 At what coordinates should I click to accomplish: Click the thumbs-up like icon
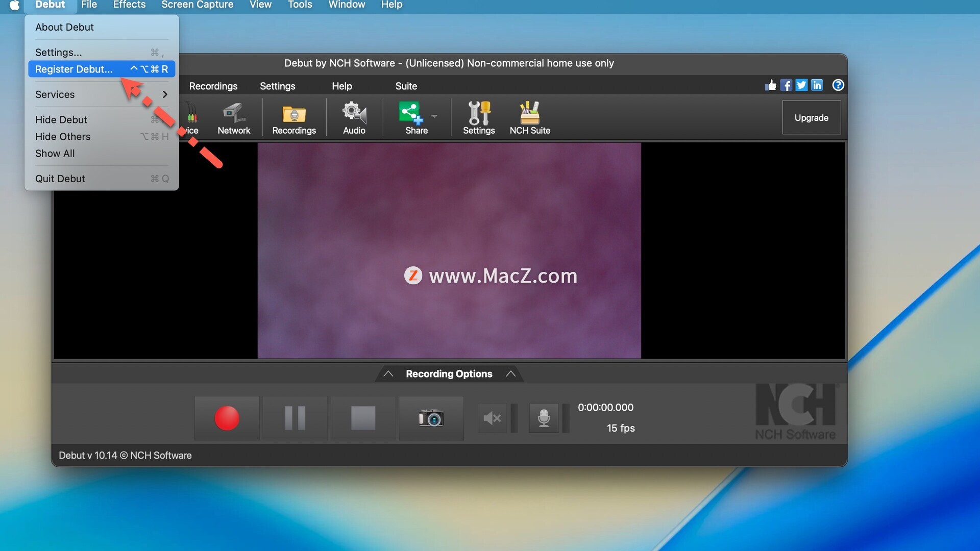(x=771, y=85)
